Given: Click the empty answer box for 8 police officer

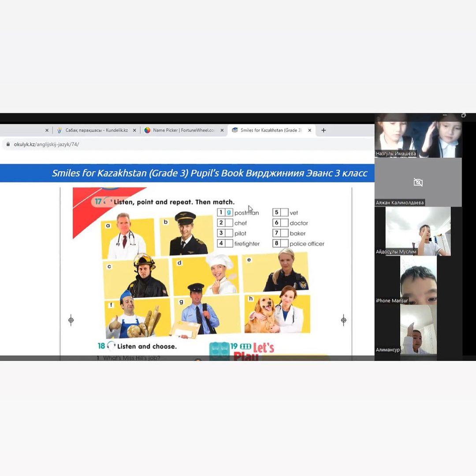Looking at the screenshot, I should click(284, 243).
